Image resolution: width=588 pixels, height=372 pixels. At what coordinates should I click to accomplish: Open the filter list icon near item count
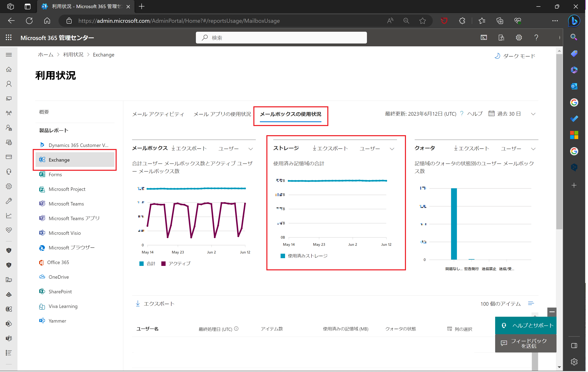(531, 304)
